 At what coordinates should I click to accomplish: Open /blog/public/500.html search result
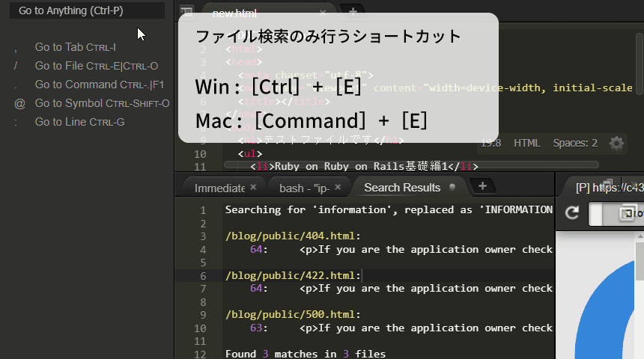[x=293, y=315]
